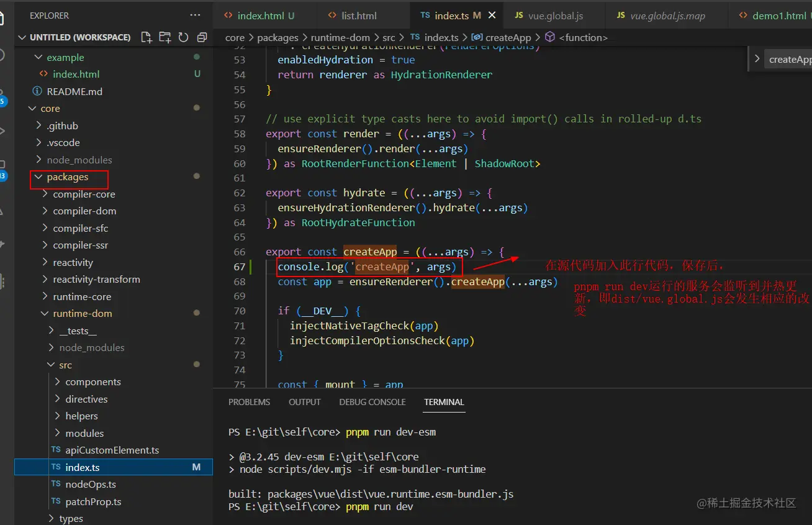Click the 'pnpm run dev' terminal prompt line
This screenshot has width=812, height=525.
tap(320, 507)
